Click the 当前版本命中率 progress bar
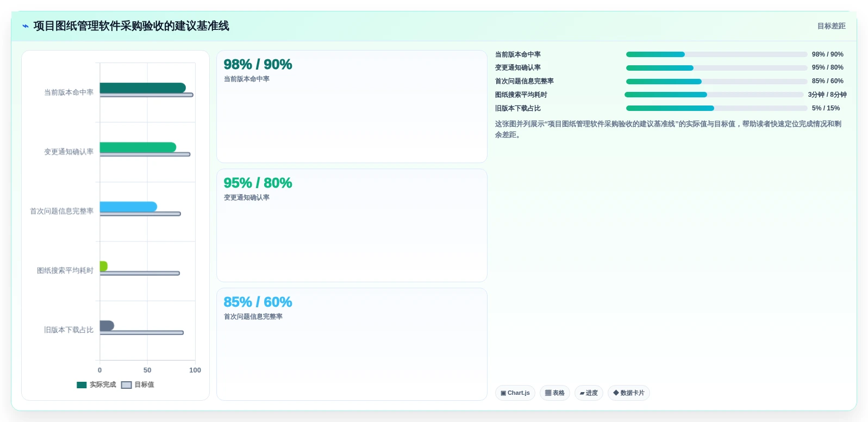 [716, 54]
